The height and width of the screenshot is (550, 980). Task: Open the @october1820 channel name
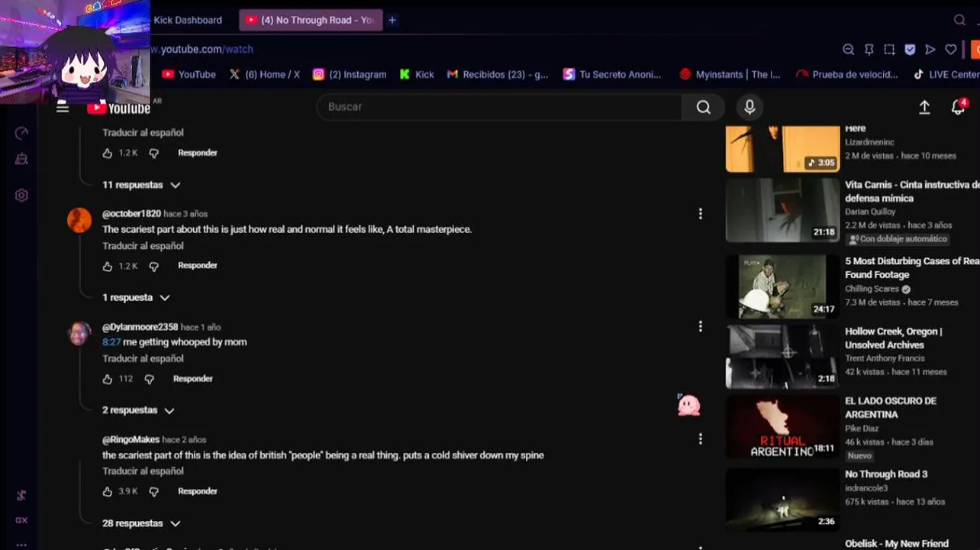click(131, 214)
